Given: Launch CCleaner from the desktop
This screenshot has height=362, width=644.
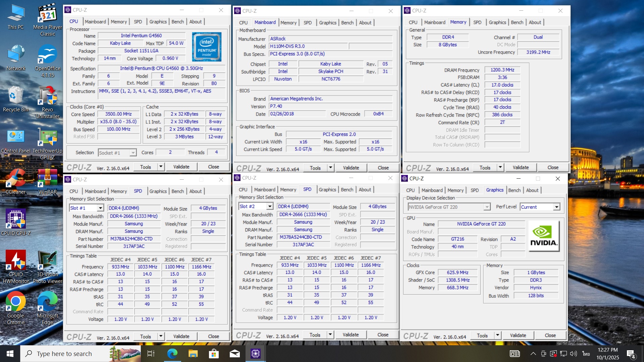Looking at the screenshot, I should pyautogui.click(x=15, y=178).
